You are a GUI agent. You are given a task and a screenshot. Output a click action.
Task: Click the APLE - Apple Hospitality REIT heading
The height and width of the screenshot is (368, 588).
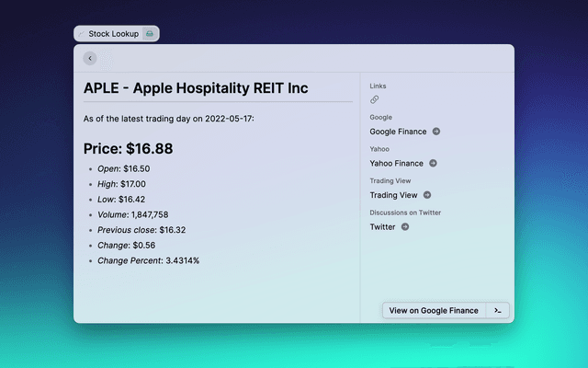[196, 88]
